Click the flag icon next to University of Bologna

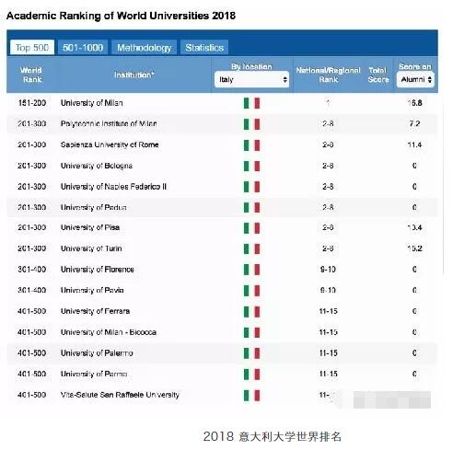point(251,166)
